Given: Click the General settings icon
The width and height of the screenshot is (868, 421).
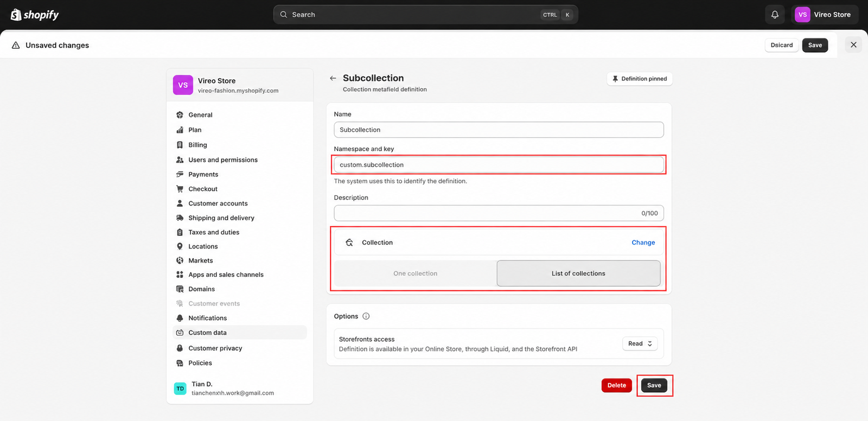Looking at the screenshot, I should click(180, 115).
